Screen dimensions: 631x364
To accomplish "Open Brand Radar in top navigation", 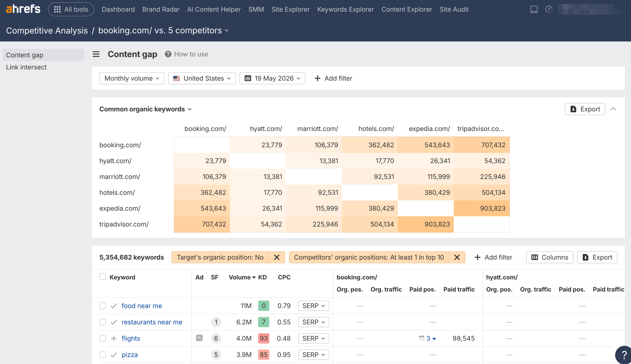I will click(161, 9).
